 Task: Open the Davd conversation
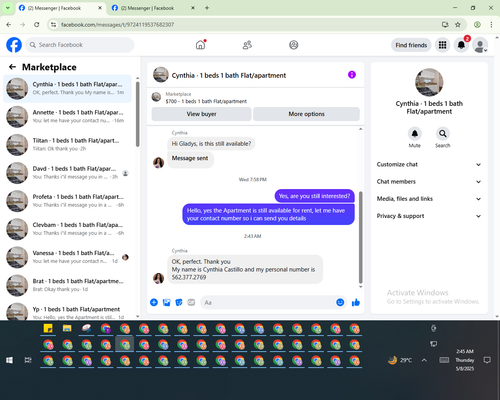tap(67, 173)
